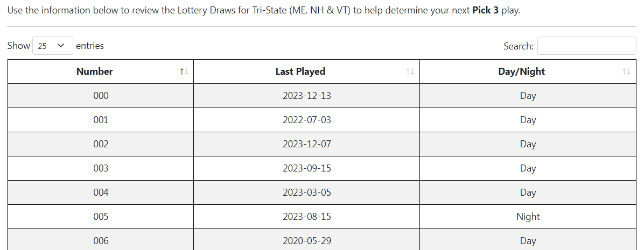Click date 2023-12-07 for number 002
Viewport: 644px width, 250px height.
click(x=307, y=144)
